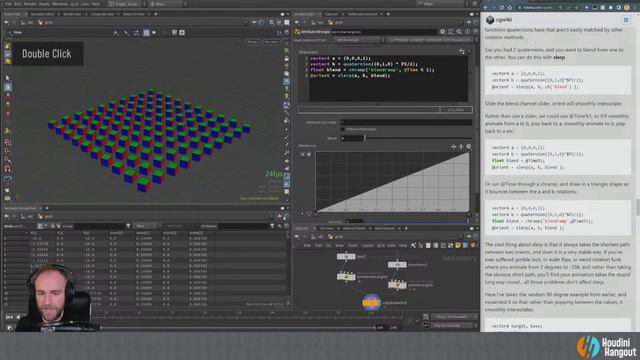Image resolution: width=640 pixels, height=360 pixels.
Task: Add a new pane tab beside Motion FX View
Action: point(156,14)
